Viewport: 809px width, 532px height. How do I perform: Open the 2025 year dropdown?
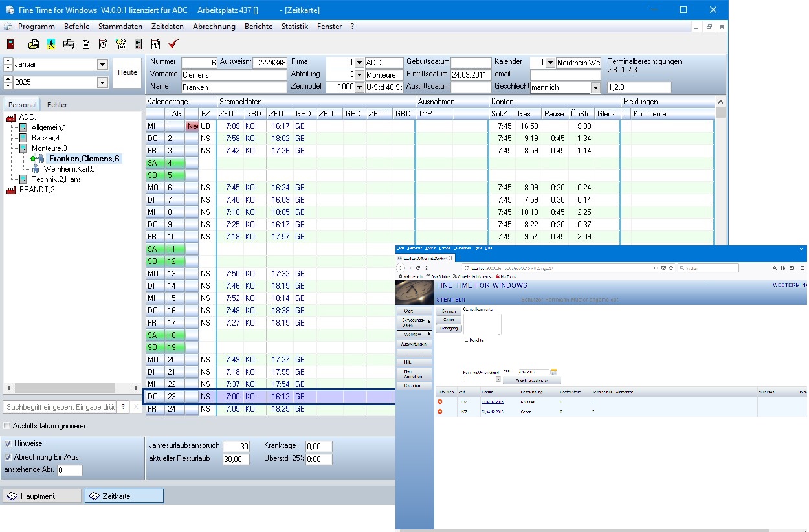click(x=102, y=83)
